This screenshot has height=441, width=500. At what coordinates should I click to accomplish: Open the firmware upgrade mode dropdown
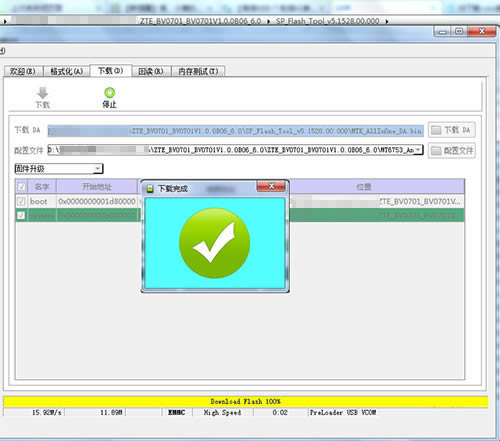[x=59, y=169]
